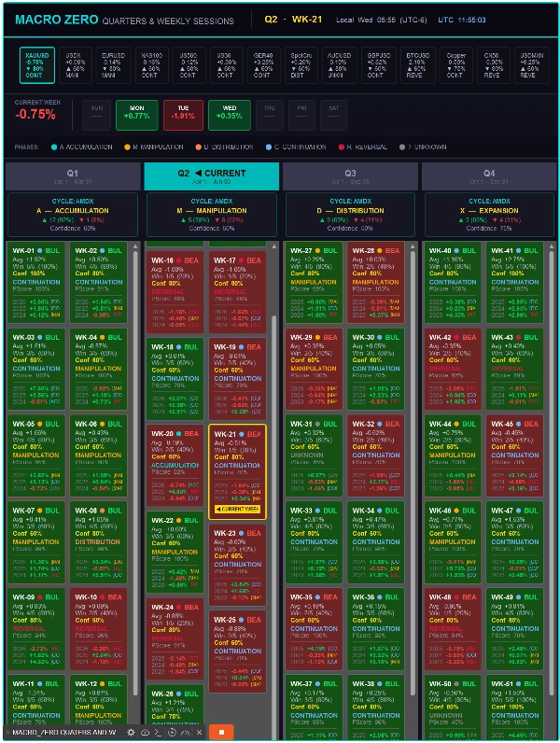Viewport: 560px width, 743px height.
Task: Select the EURUSD symbol card
Action: [113, 65]
